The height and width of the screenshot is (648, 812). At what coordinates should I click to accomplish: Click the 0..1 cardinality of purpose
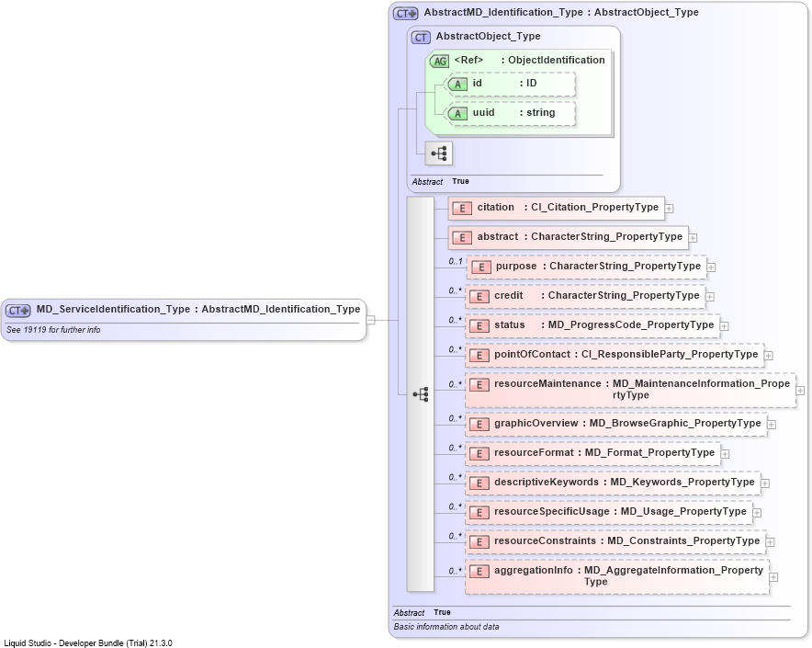[x=456, y=261]
